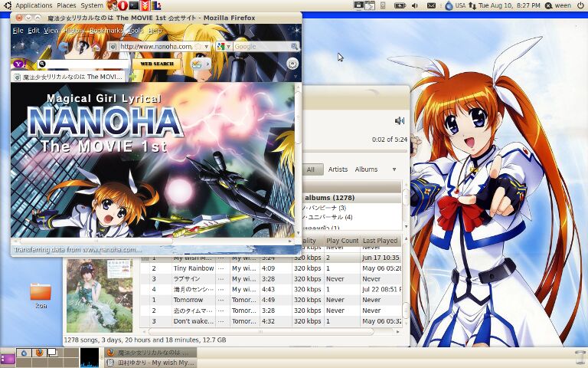Click the WEB SEARCH button
Screen dimensions: 588x368
pos(157,64)
